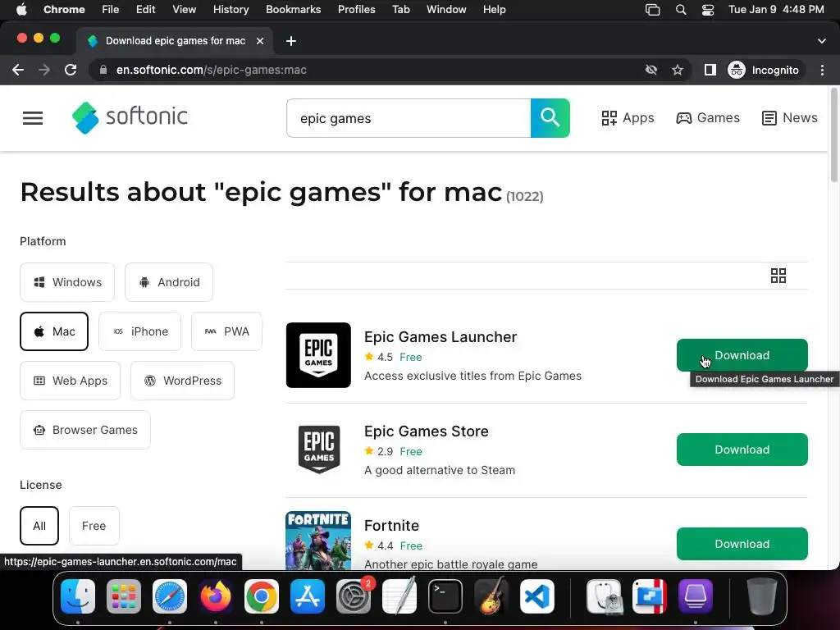The width and height of the screenshot is (840, 630).
Task: Download Fortnite
Action: pyautogui.click(x=742, y=544)
